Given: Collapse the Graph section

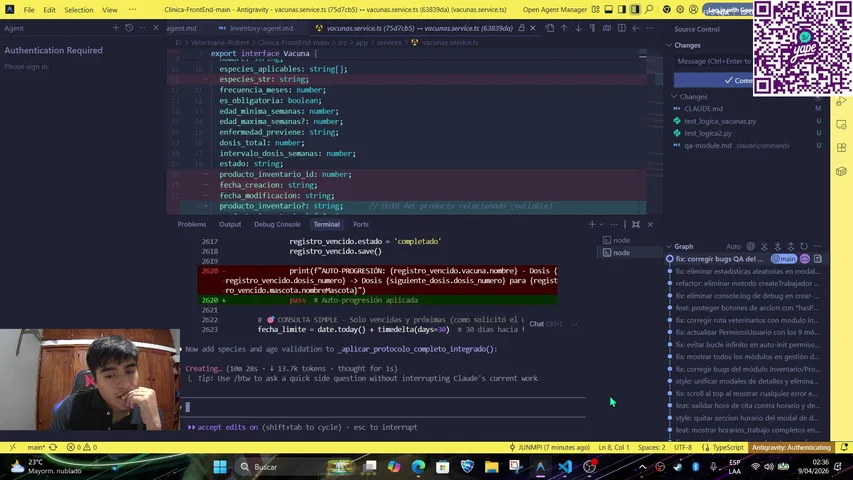Looking at the screenshot, I should pyautogui.click(x=681, y=247).
